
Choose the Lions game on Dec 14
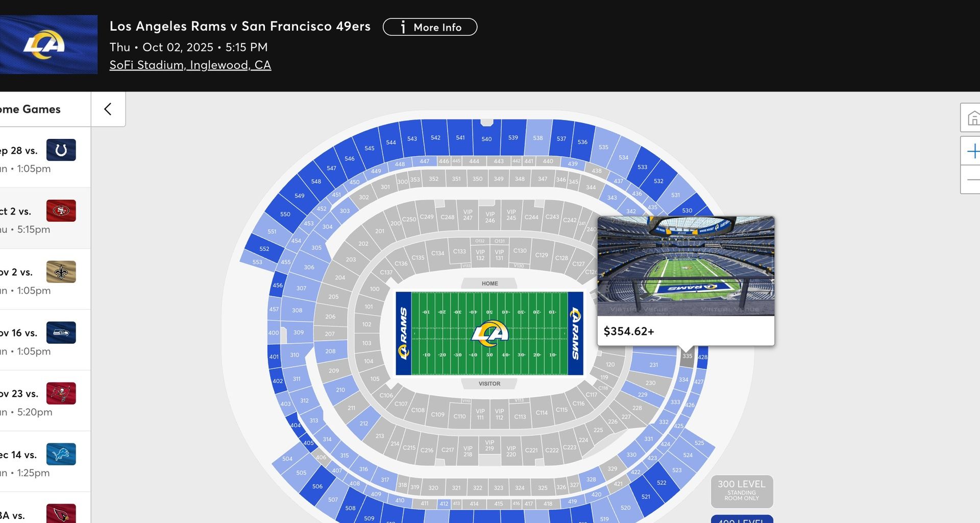(x=45, y=462)
